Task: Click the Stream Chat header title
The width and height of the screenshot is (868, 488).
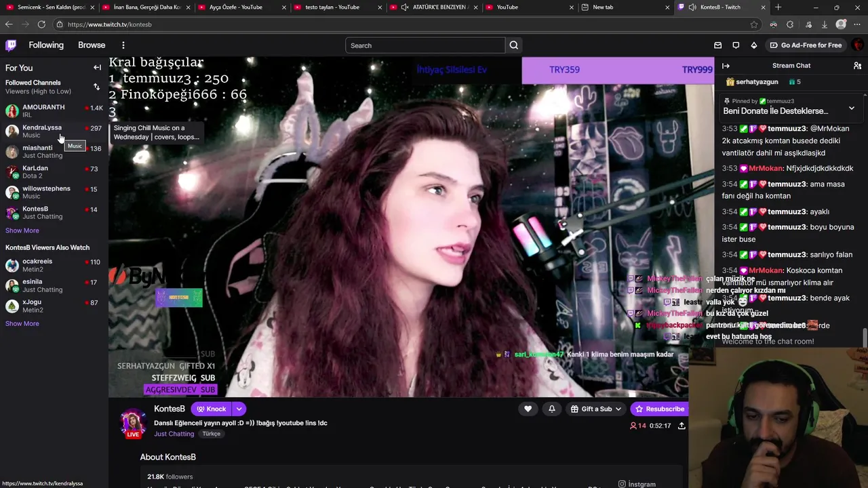Action: point(791,66)
